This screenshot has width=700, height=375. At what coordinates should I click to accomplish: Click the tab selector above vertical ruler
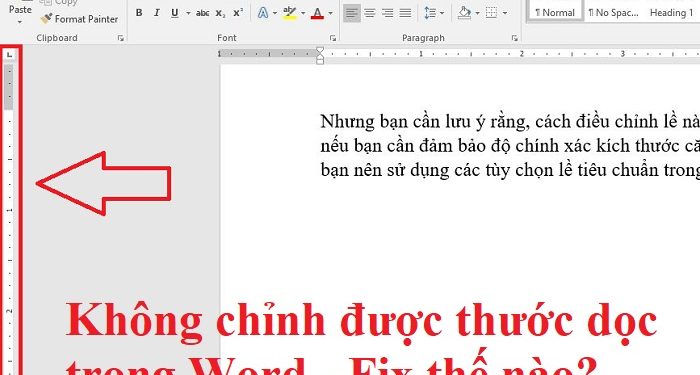coord(9,55)
